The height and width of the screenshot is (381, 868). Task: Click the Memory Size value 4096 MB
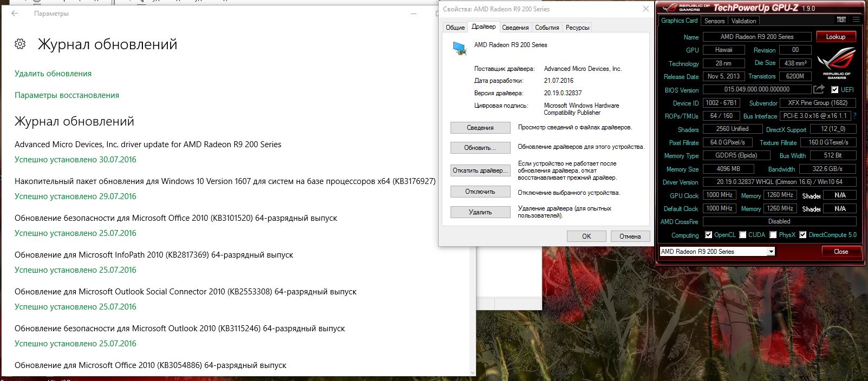click(x=729, y=169)
